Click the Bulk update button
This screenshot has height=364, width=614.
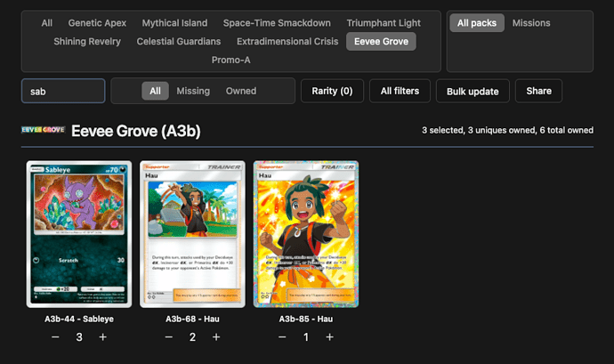(x=473, y=91)
